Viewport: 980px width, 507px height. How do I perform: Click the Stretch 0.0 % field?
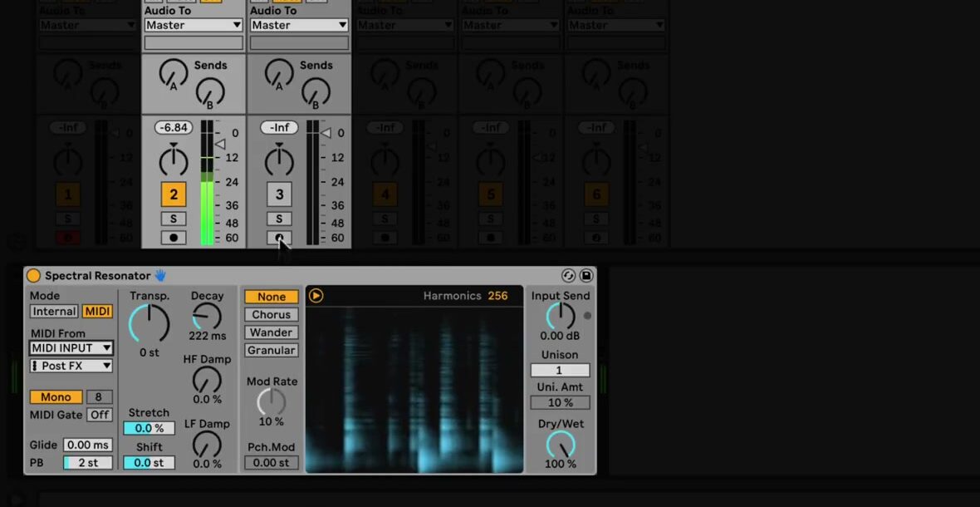(x=149, y=428)
